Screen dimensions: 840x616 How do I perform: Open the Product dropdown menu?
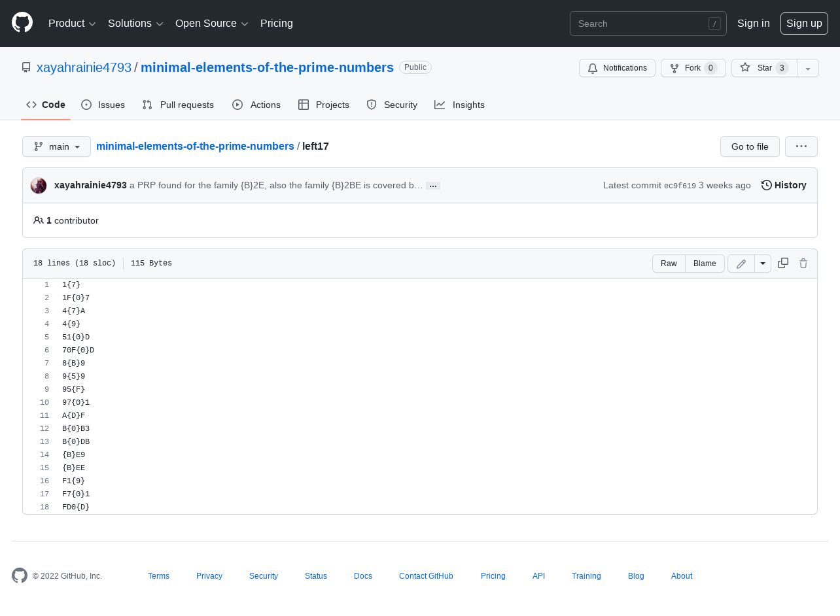click(72, 24)
